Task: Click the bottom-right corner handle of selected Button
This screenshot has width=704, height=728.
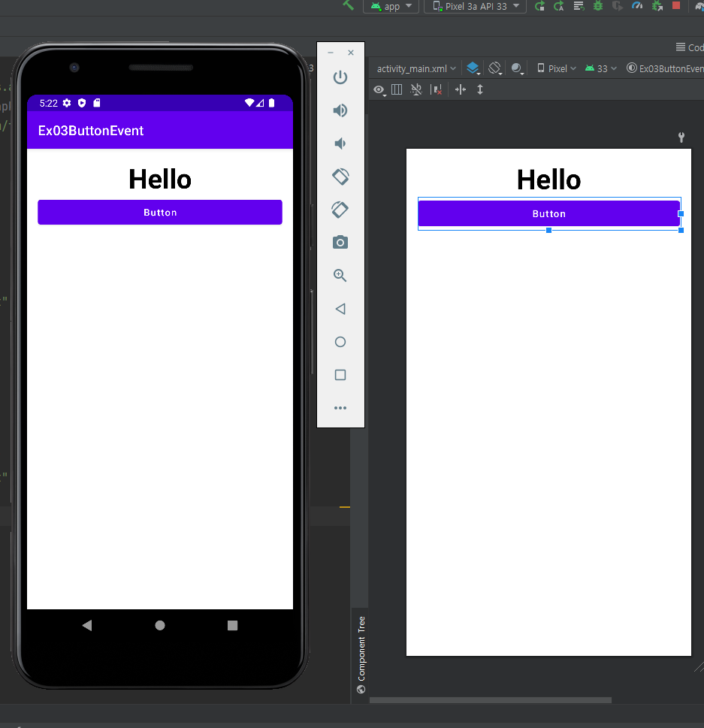Action: [x=681, y=231]
